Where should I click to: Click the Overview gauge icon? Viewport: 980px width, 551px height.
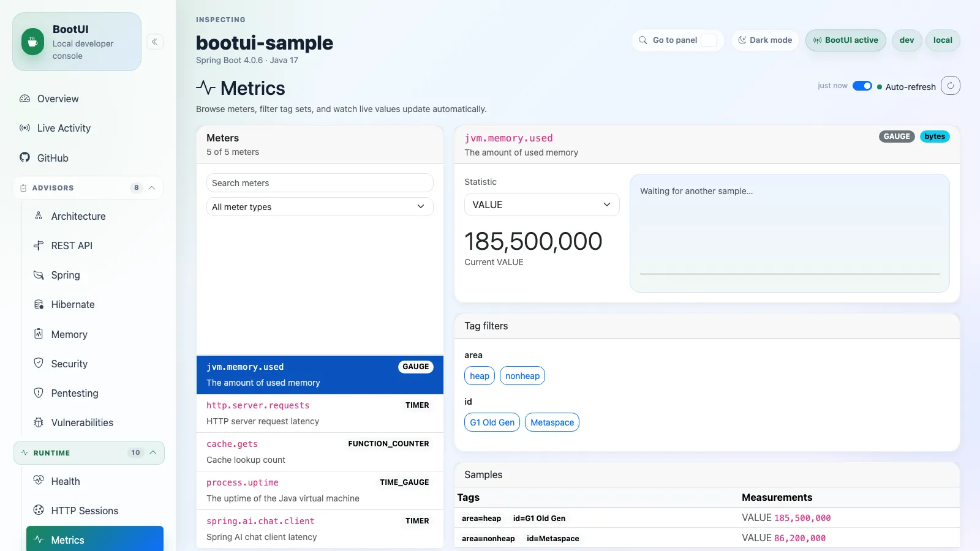click(x=24, y=99)
